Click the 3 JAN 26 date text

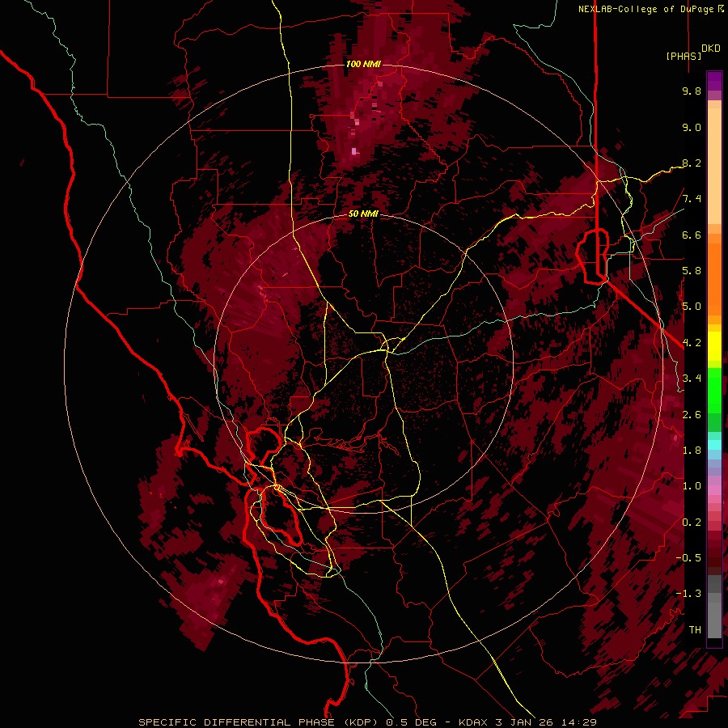click(525, 722)
